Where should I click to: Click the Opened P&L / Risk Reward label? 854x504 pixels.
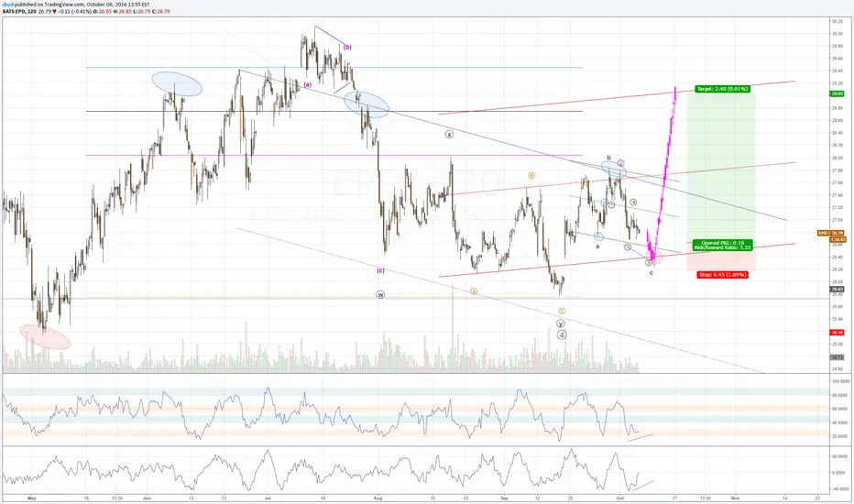[x=722, y=246]
